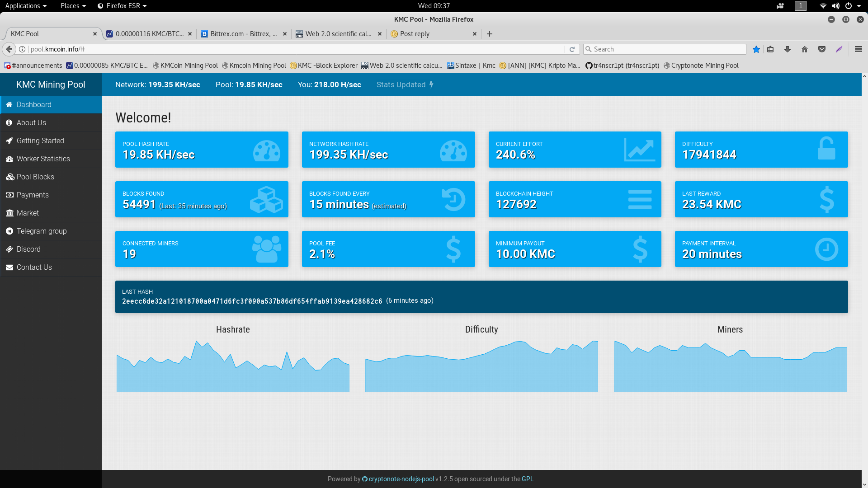Open the Places system menu
The height and width of the screenshot is (488, 868).
point(73,6)
